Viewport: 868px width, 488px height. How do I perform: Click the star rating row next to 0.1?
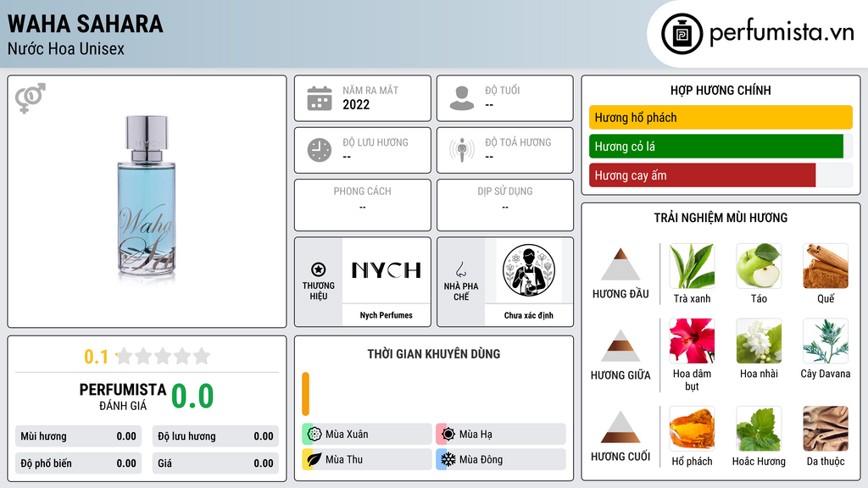point(164,356)
